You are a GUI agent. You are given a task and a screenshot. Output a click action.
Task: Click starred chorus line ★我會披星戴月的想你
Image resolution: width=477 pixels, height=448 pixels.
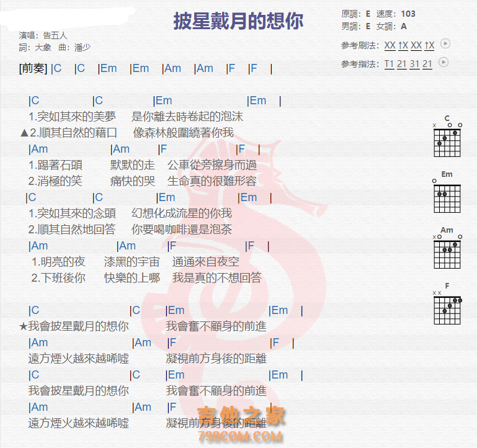coord(74,326)
